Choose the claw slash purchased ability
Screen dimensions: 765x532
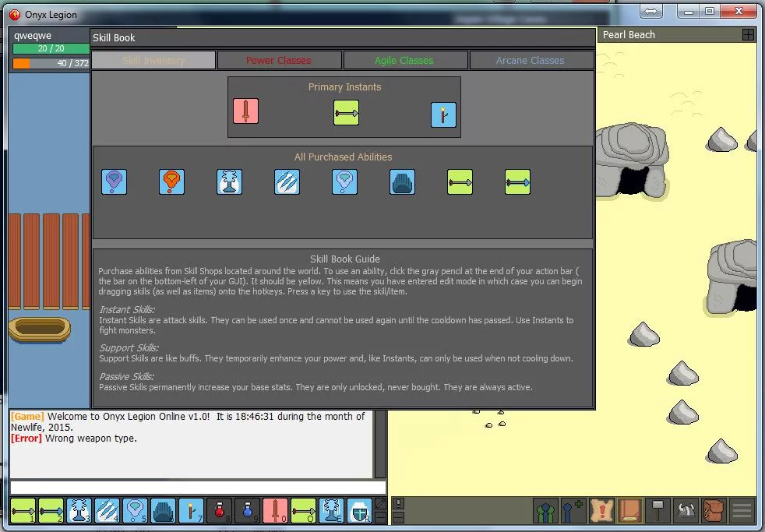pos(287,182)
